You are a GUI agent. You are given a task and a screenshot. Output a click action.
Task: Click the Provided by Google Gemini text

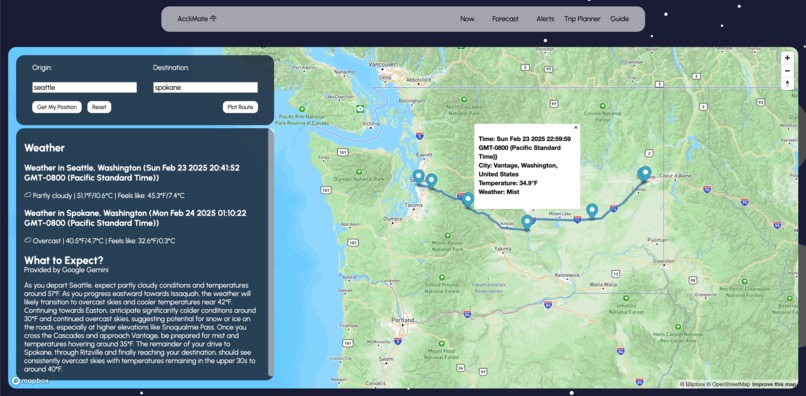[66, 269]
